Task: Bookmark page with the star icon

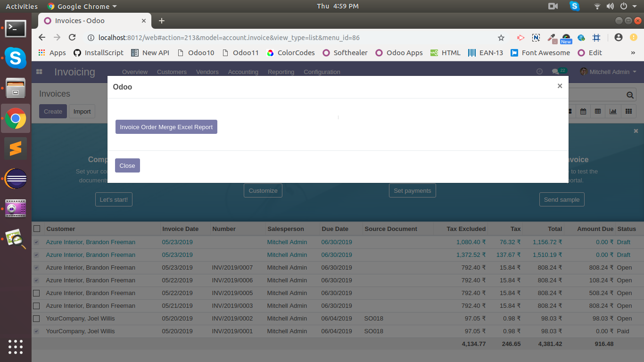Action: (x=501, y=38)
